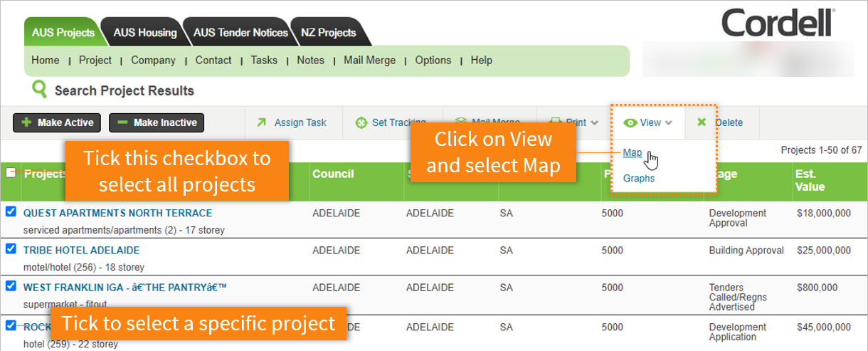Toggle the 22 storey hotel row checkbox

pos(11,325)
